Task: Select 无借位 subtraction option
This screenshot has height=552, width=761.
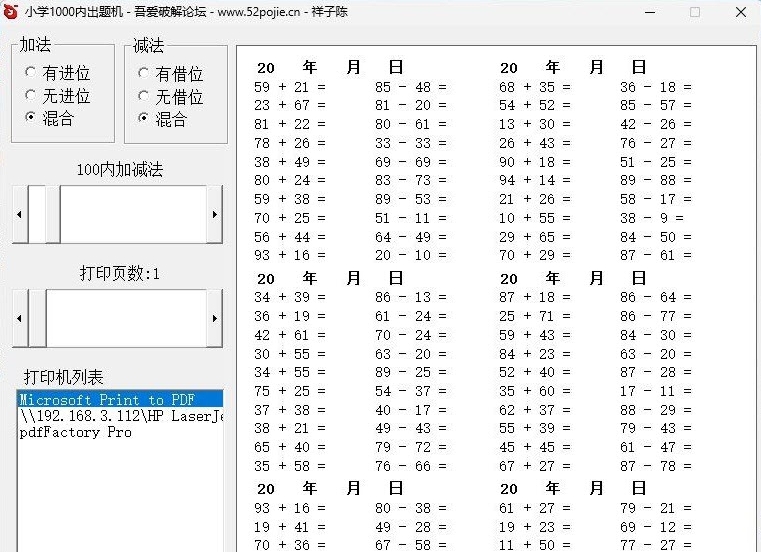Action: coord(170,97)
